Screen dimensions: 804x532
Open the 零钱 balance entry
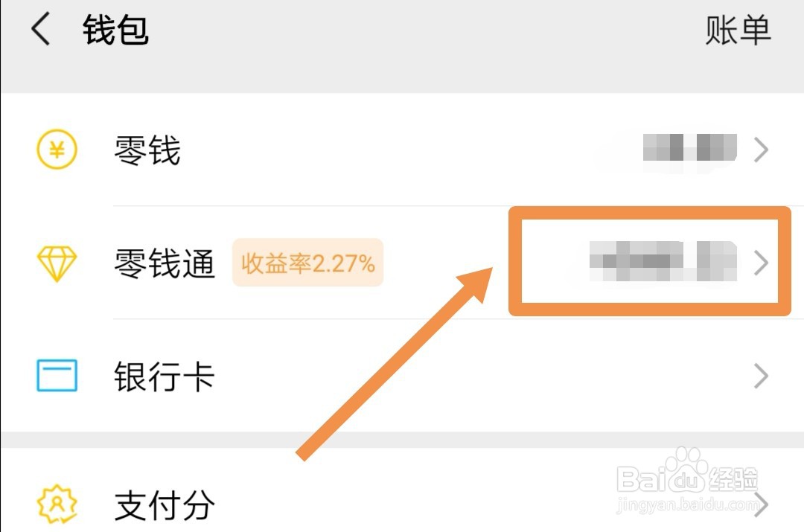click(402, 150)
